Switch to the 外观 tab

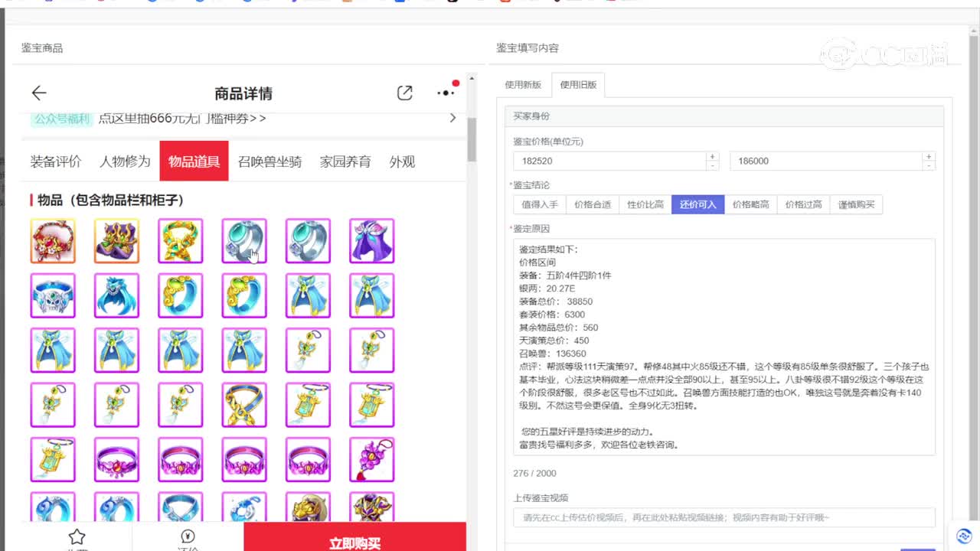[x=402, y=161]
